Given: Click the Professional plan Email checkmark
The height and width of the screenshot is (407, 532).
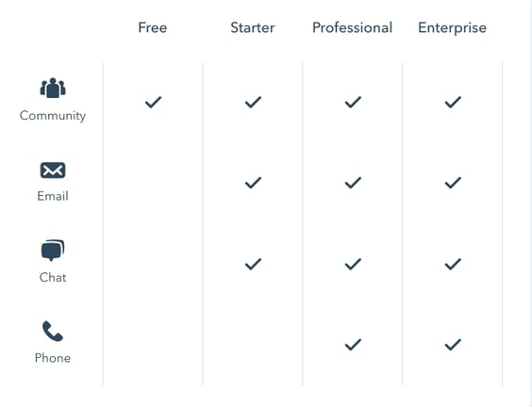Looking at the screenshot, I should (353, 183).
